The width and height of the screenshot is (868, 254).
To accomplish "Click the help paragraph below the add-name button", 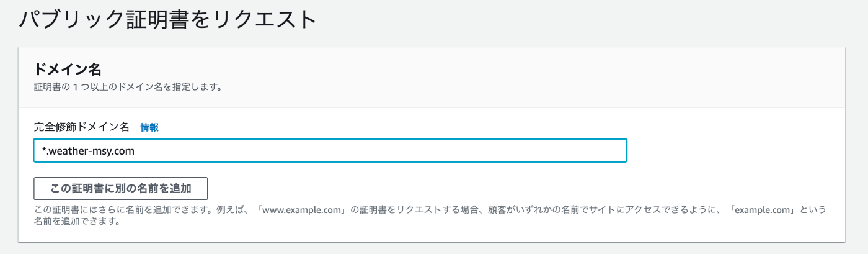I will (x=430, y=215).
